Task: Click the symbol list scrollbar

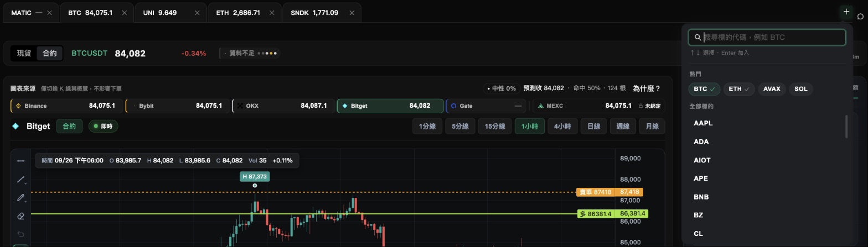Action: click(x=846, y=127)
